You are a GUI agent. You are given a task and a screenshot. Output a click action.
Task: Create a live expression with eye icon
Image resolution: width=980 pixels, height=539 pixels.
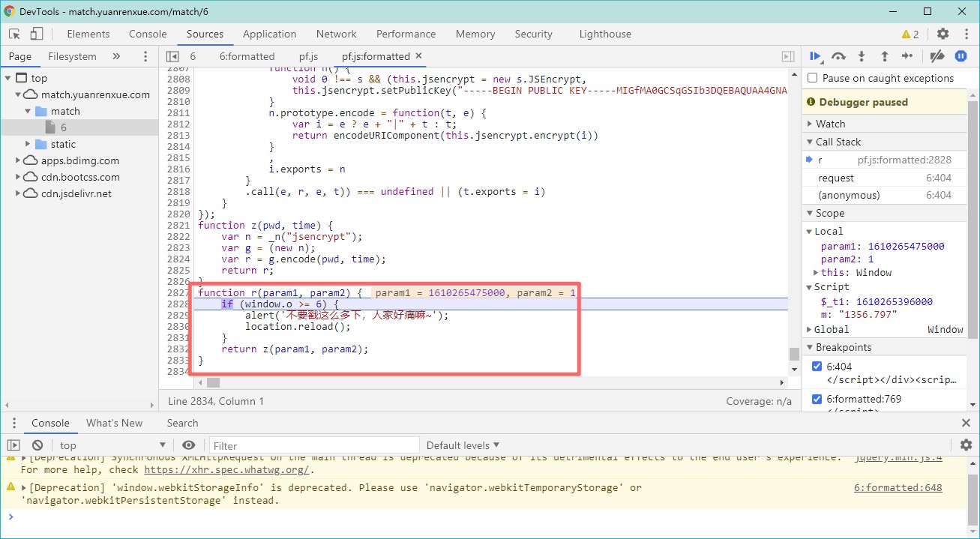[x=189, y=445]
